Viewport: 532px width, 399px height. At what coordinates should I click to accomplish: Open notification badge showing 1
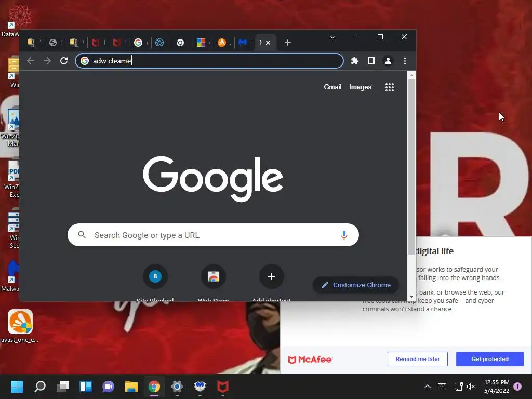click(517, 387)
